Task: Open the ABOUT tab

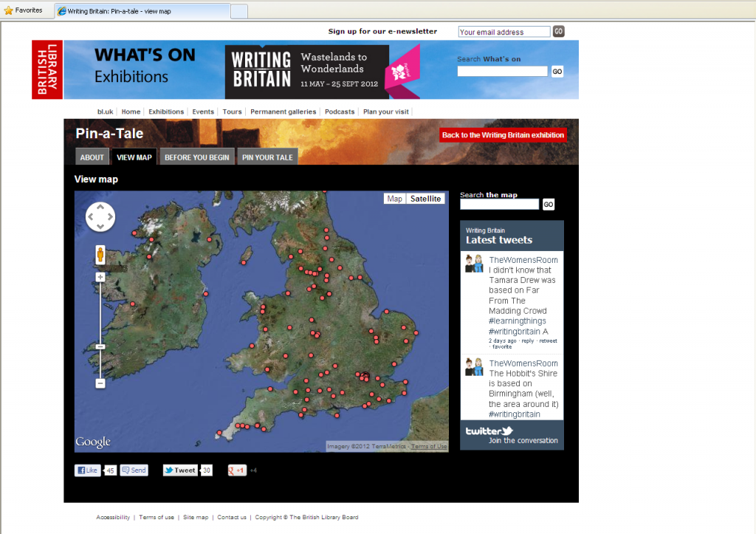Action: [x=92, y=157]
